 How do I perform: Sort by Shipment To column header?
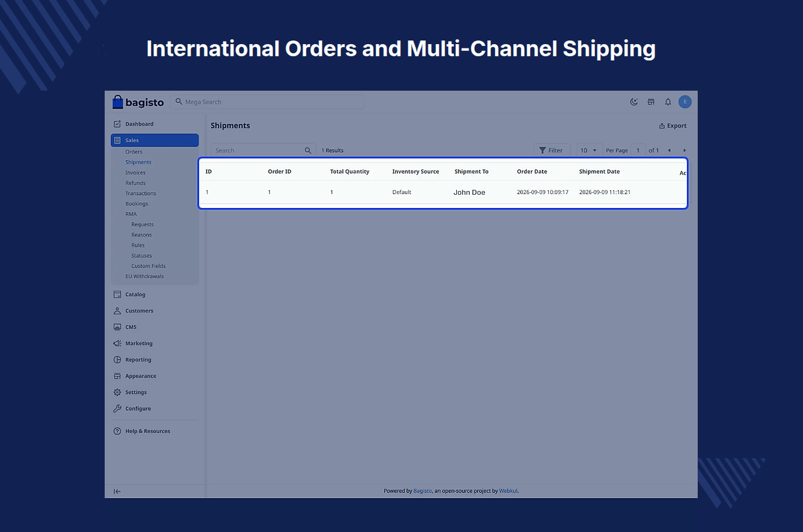pos(471,172)
